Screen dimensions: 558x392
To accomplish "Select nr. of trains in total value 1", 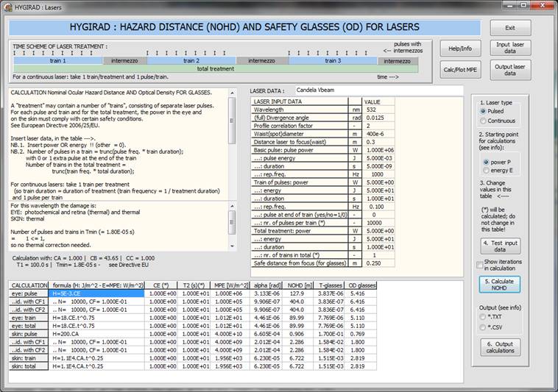I will tap(378, 255).
